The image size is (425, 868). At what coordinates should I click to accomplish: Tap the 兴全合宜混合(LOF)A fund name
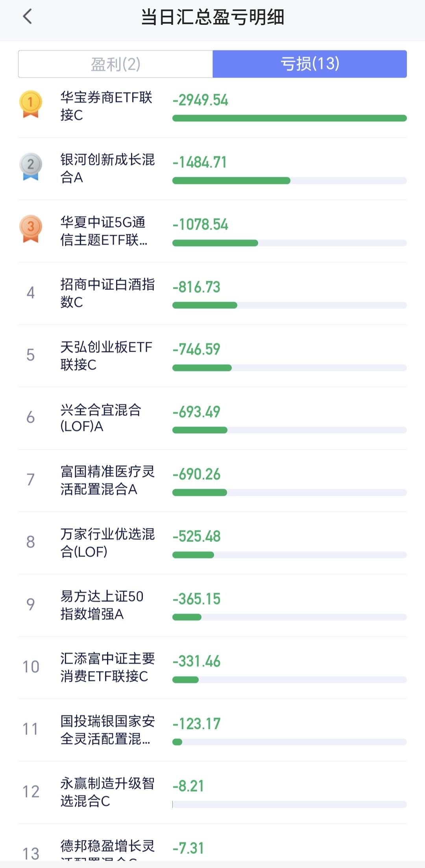coord(101,418)
